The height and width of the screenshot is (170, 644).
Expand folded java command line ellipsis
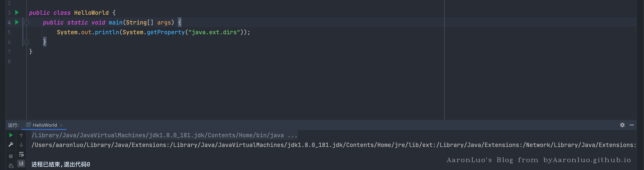click(x=292, y=135)
